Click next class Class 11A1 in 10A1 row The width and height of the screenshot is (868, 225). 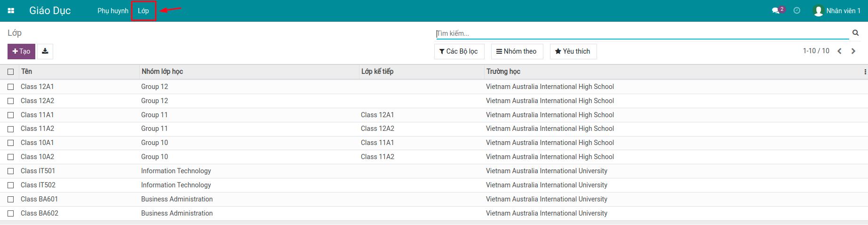pyautogui.click(x=377, y=143)
